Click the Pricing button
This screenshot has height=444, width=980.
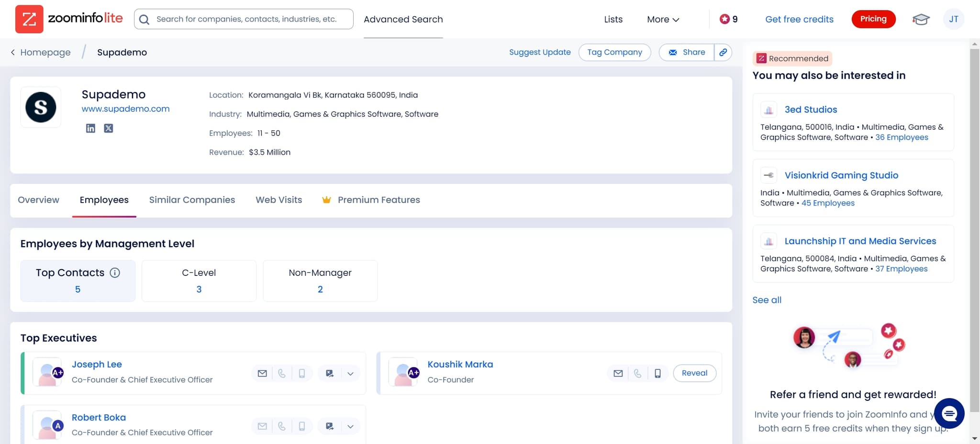coord(873,19)
